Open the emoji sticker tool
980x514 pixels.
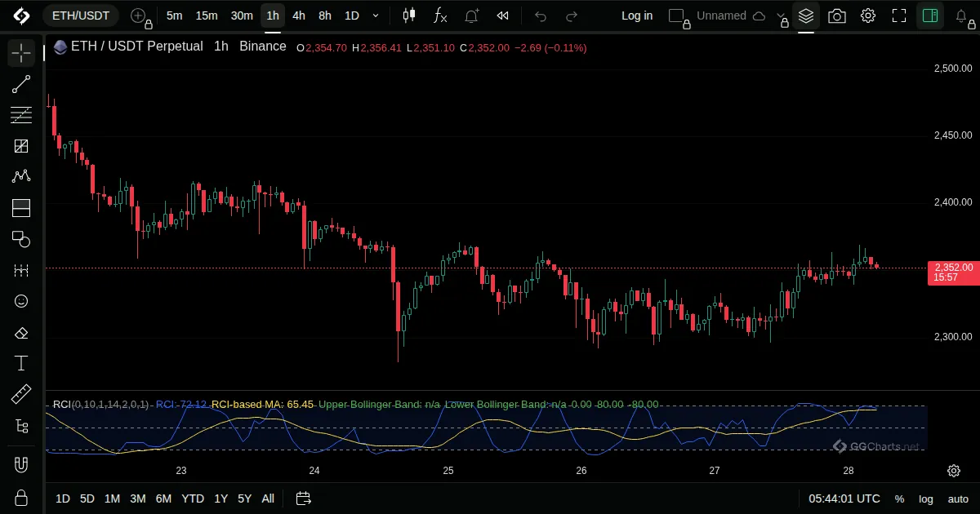(21, 301)
